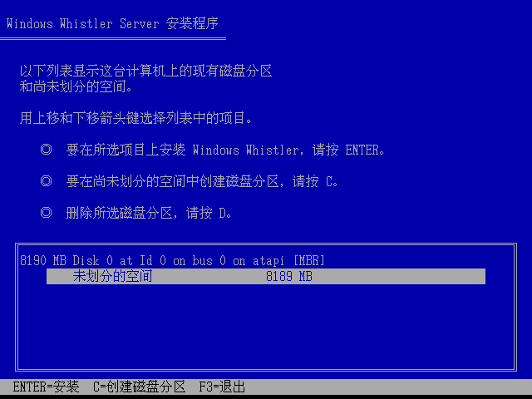Click the bullet beside the create partition instruction

click(47, 181)
